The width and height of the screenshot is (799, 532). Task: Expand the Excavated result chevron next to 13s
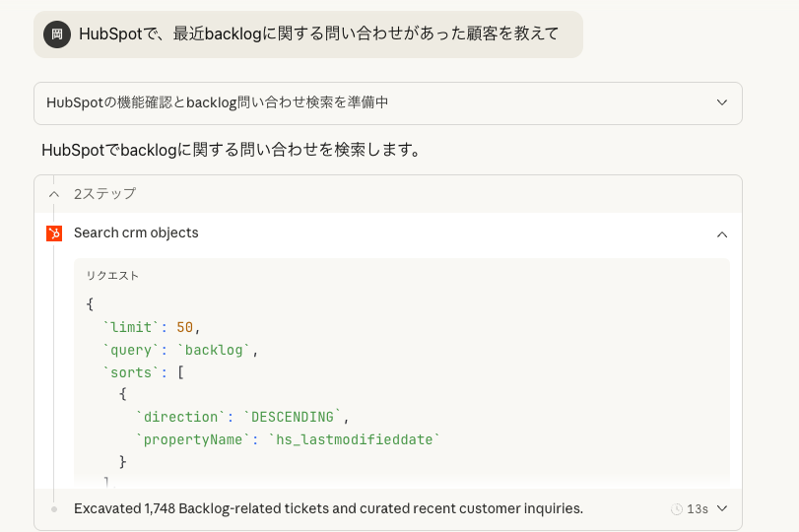pos(722,509)
